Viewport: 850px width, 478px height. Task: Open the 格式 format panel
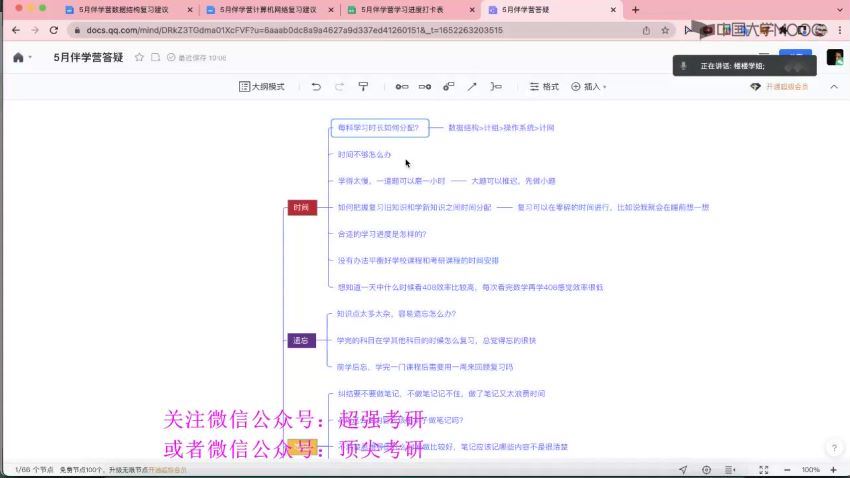coord(545,87)
